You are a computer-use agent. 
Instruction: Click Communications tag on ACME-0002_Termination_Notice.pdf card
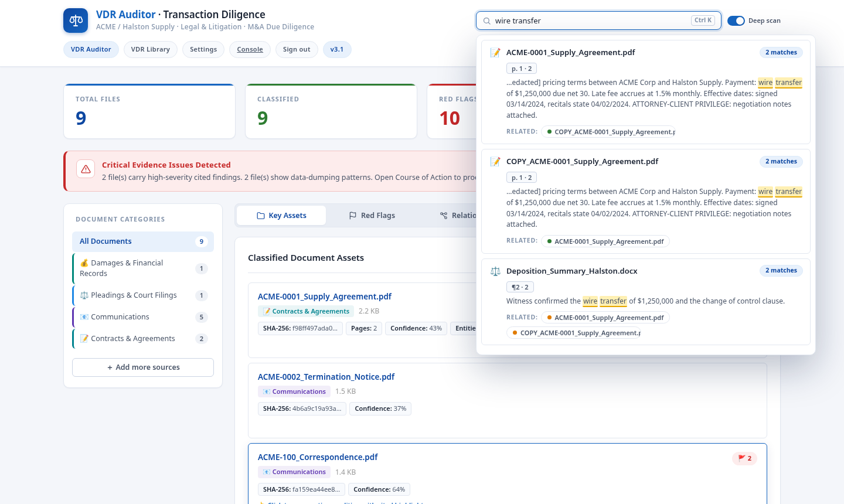(x=294, y=391)
